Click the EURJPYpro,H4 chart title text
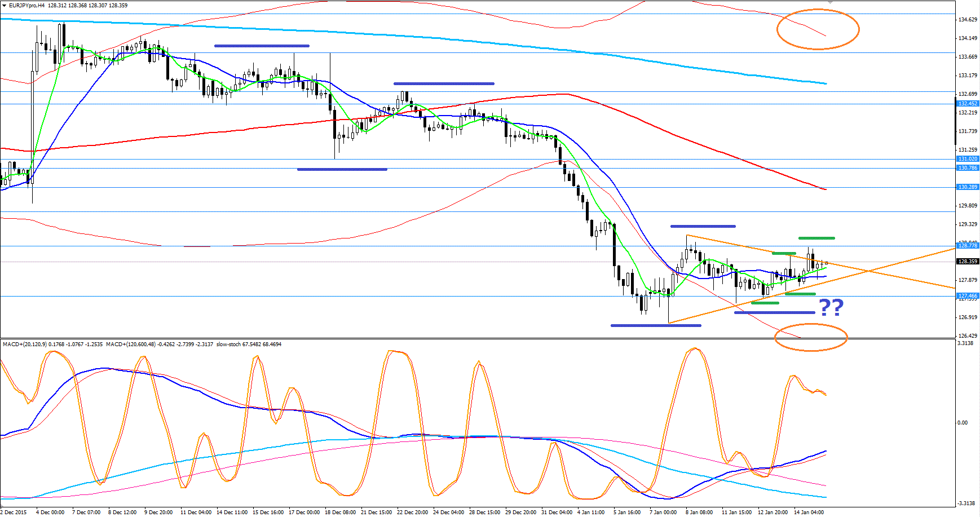 pyautogui.click(x=27, y=5)
